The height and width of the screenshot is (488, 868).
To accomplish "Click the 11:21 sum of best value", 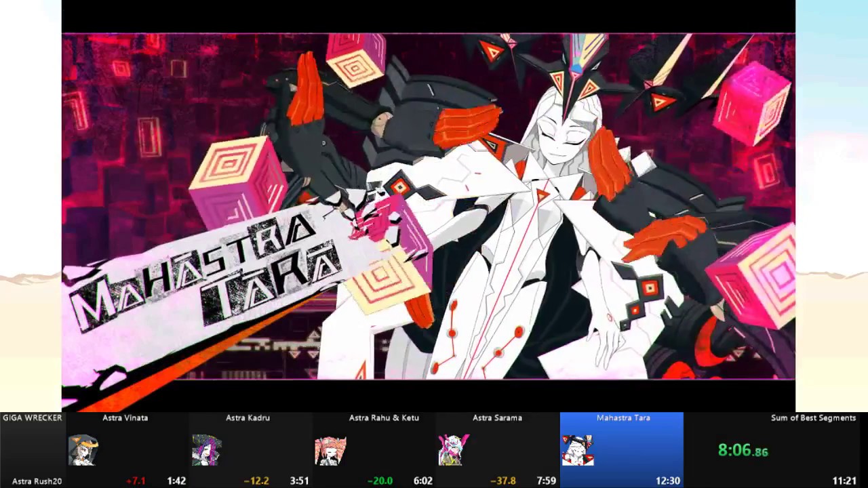I will [844, 481].
